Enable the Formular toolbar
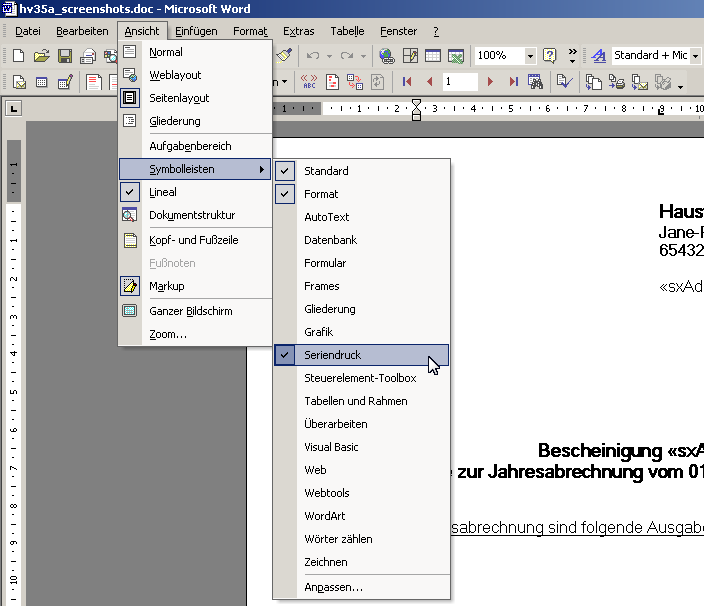704x606 pixels. [x=361, y=263]
